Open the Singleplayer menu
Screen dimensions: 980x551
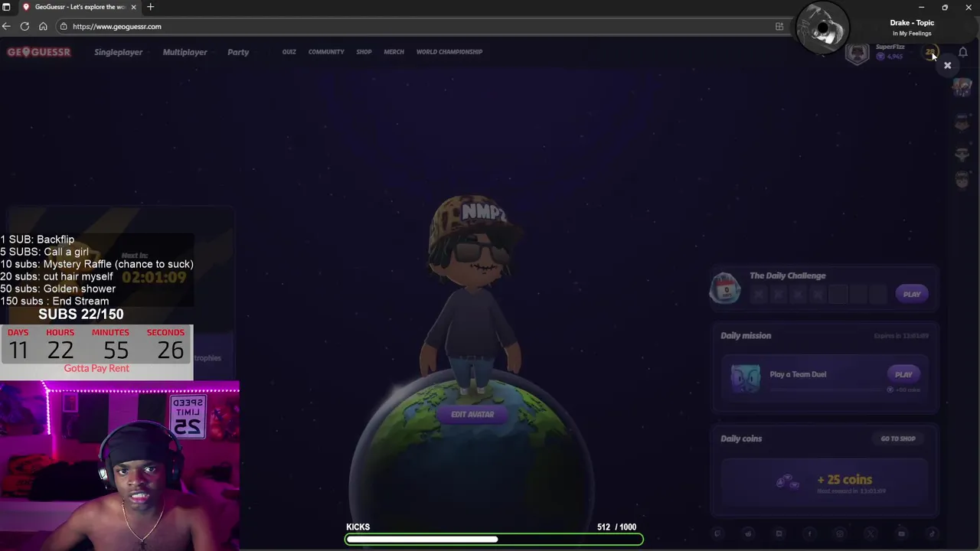[118, 52]
